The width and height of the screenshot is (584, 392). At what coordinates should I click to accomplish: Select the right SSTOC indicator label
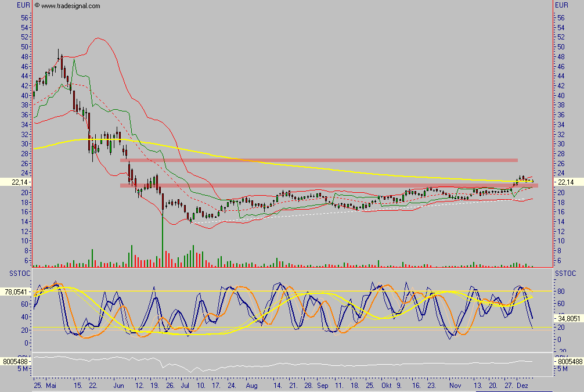click(x=565, y=273)
